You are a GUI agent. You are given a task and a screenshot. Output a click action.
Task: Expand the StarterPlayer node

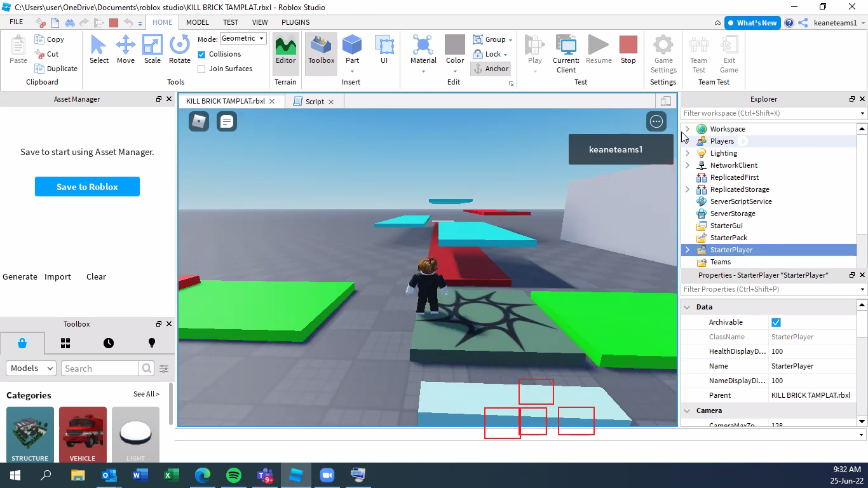(687, 250)
